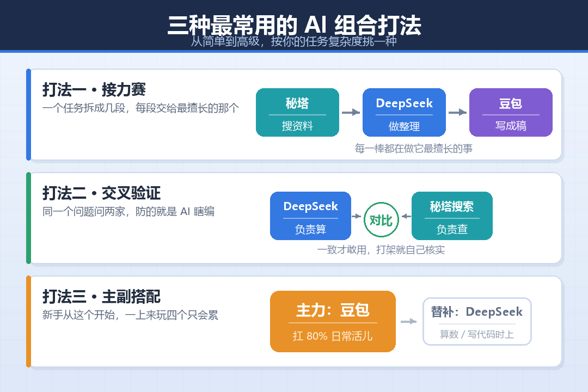The height and width of the screenshot is (392, 588).
Task: Click the text 同一个问题问两家，防的就是 AI 瞎编
Action: pyautogui.click(x=128, y=212)
